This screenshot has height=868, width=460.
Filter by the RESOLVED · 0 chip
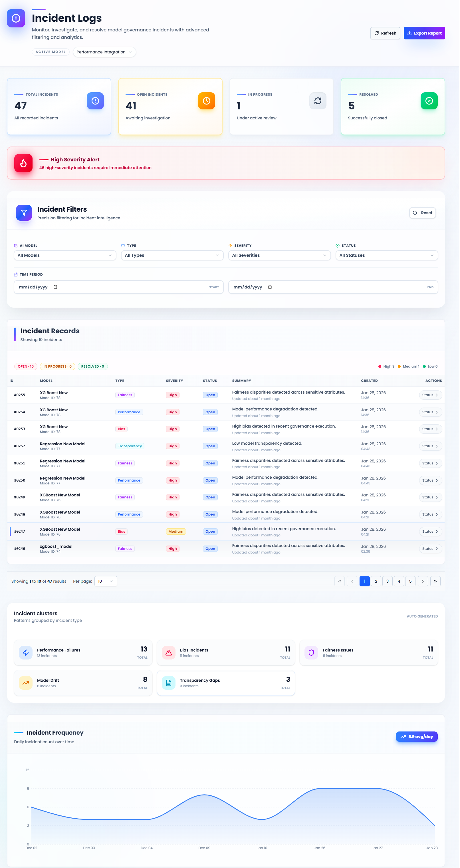pos(93,366)
